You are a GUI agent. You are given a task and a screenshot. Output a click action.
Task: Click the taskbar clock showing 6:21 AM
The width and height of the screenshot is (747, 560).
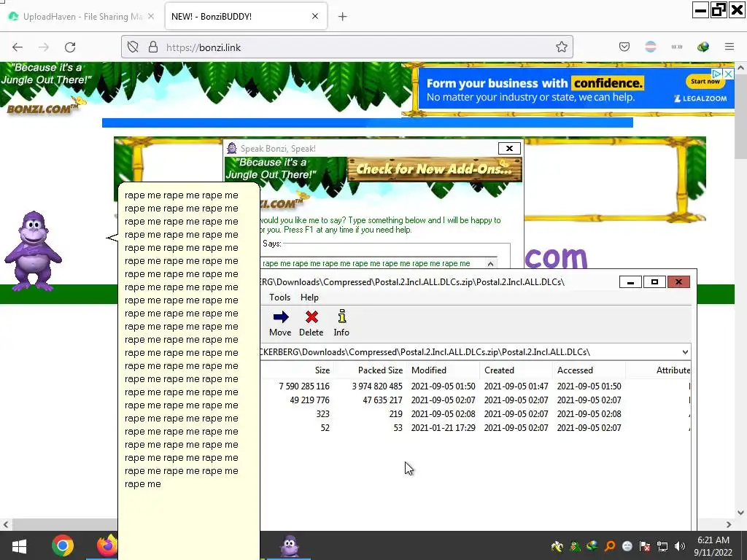pos(713,546)
